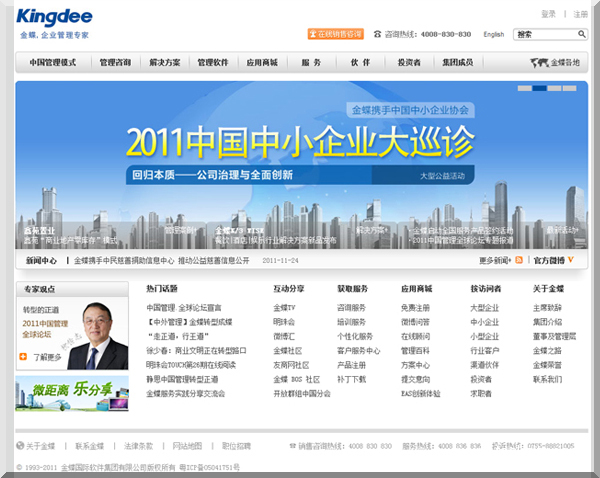Open the 应用商城 menu
600x478 pixels.
pyautogui.click(x=262, y=62)
